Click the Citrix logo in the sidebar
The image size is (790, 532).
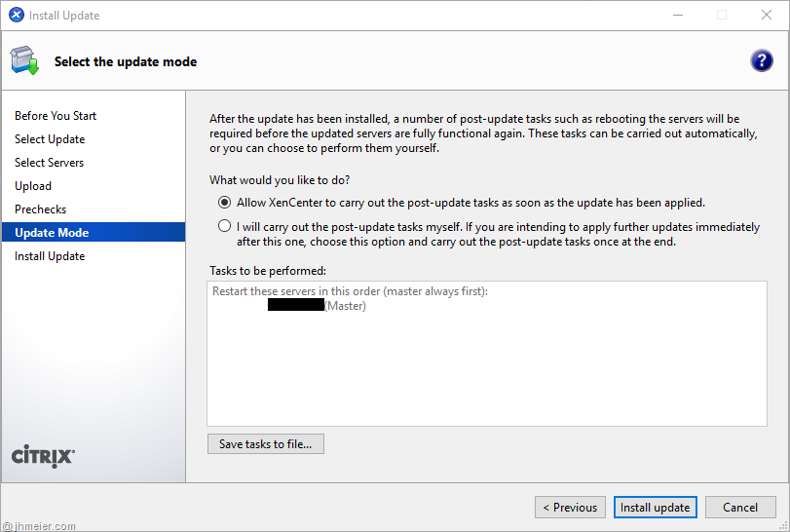(43, 456)
